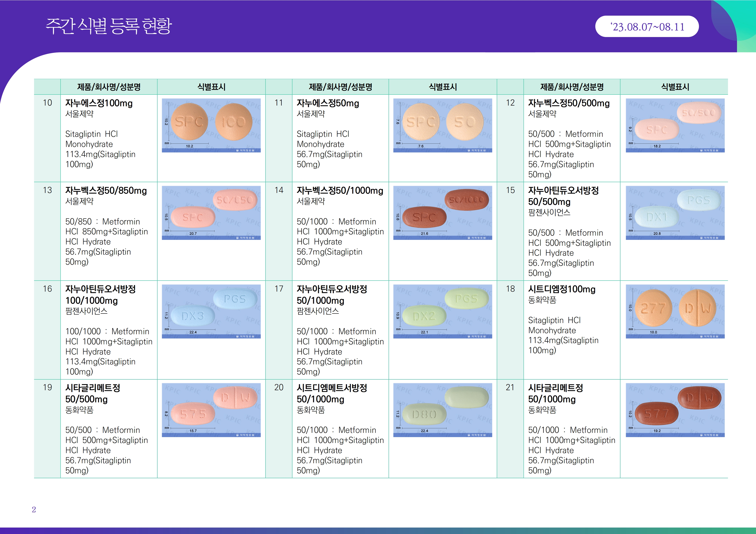The height and width of the screenshot is (534, 756).
Task: Click the brown 50/1000 SPC tablet image
Action: point(442,213)
